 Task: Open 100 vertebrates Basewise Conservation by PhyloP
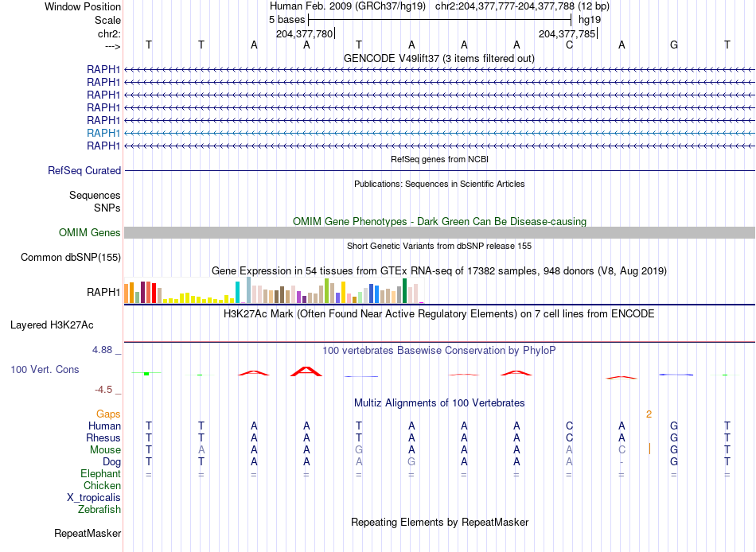438,351
